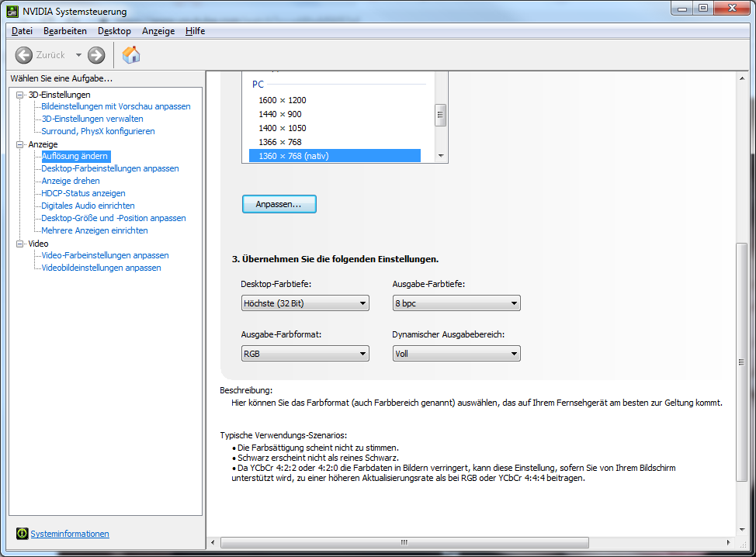The width and height of the screenshot is (756, 557).
Task: Select Auflösung ändern in the tree
Action: point(75,156)
